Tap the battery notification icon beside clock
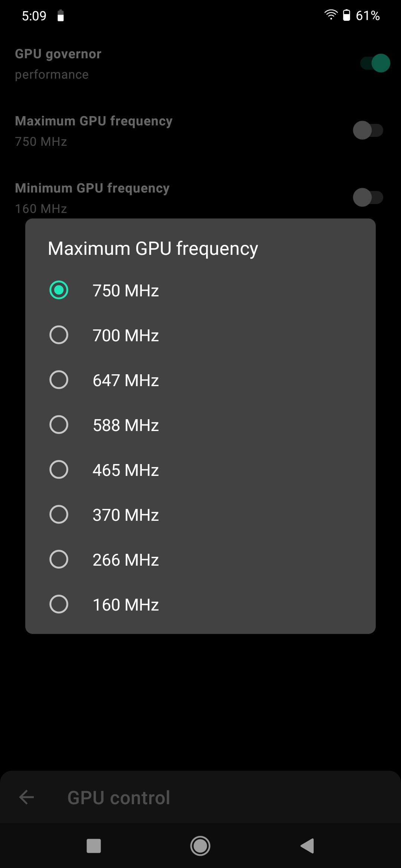This screenshot has width=401, height=868. 61,16
